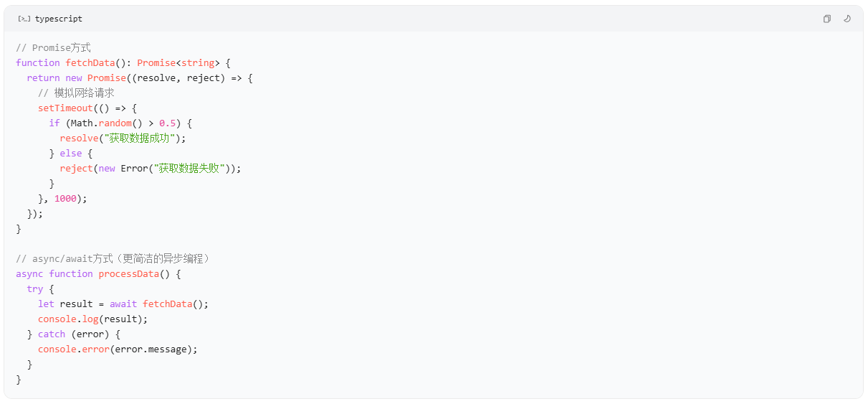Click the "// 模拟网络请求" comment

click(76, 93)
